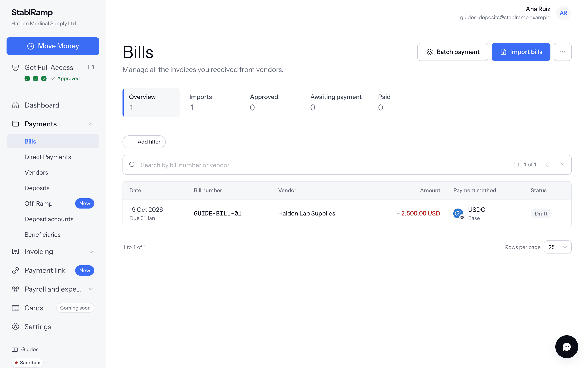588x368 pixels.
Task: Go to the previous page arrow
Action: point(547,165)
